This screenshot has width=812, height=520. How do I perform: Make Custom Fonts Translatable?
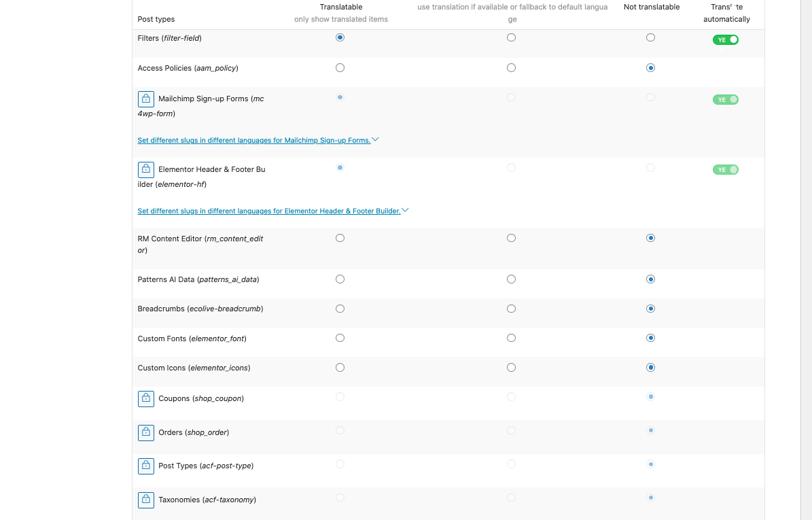click(x=340, y=339)
